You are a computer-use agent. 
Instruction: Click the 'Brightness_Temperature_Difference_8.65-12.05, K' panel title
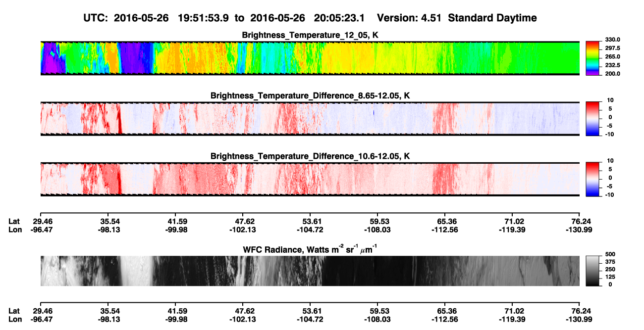[310, 95]
